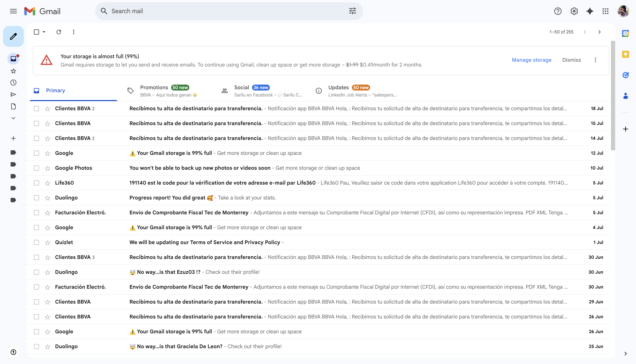Image resolution: width=636 pixels, height=364 pixels.
Task: Select the Life360 verification email checkbox
Action: pos(36,183)
